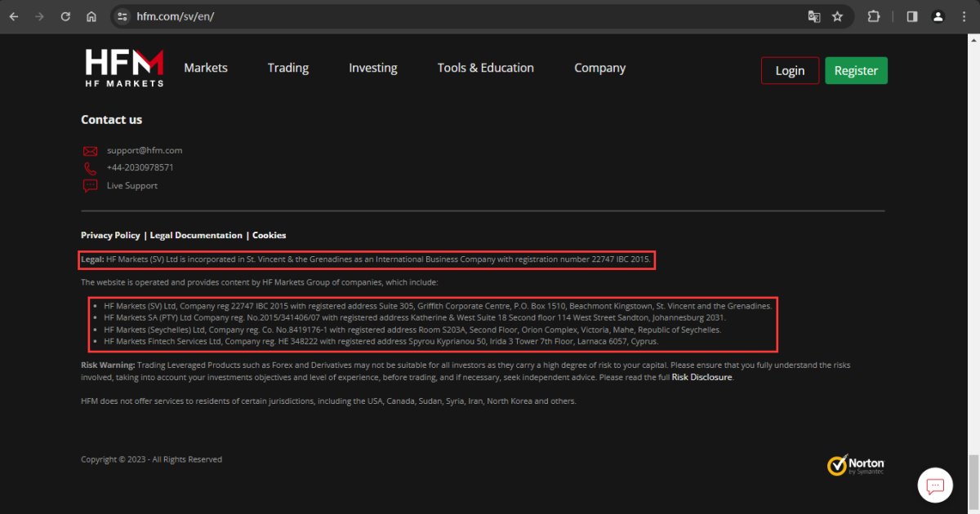Open the browser extensions puzzle icon
Viewport: 980px width, 514px height.
tap(874, 16)
